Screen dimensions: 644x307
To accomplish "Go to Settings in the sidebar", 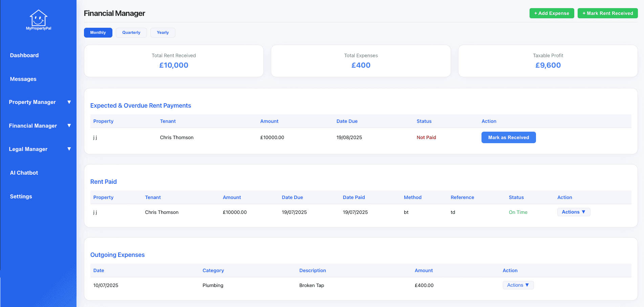I will [21, 196].
